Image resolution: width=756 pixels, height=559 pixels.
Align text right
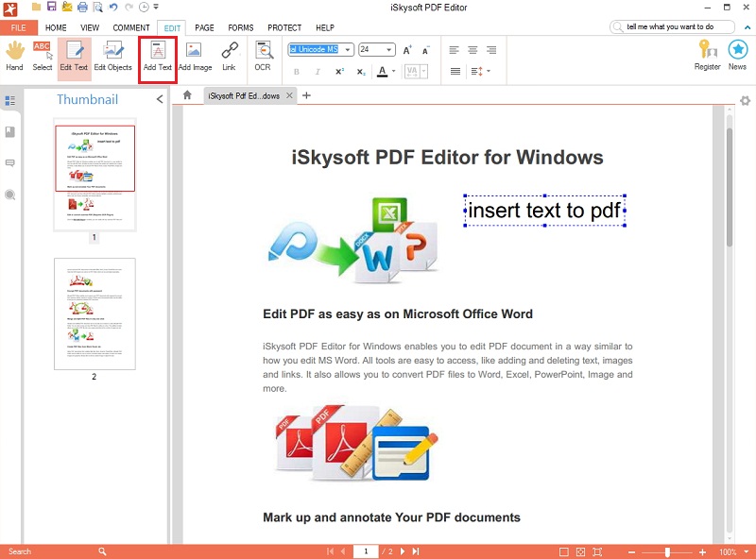click(491, 50)
